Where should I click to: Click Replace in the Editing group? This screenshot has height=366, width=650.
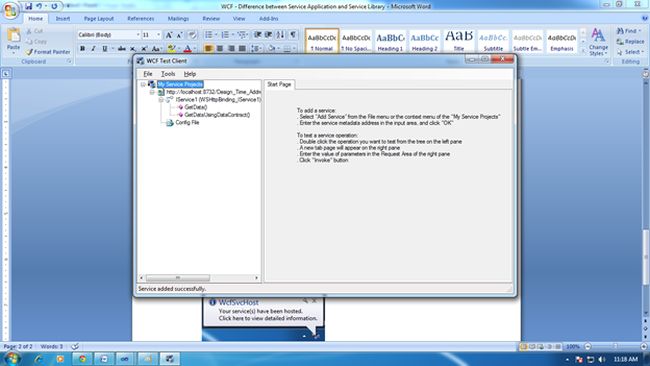click(631, 41)
